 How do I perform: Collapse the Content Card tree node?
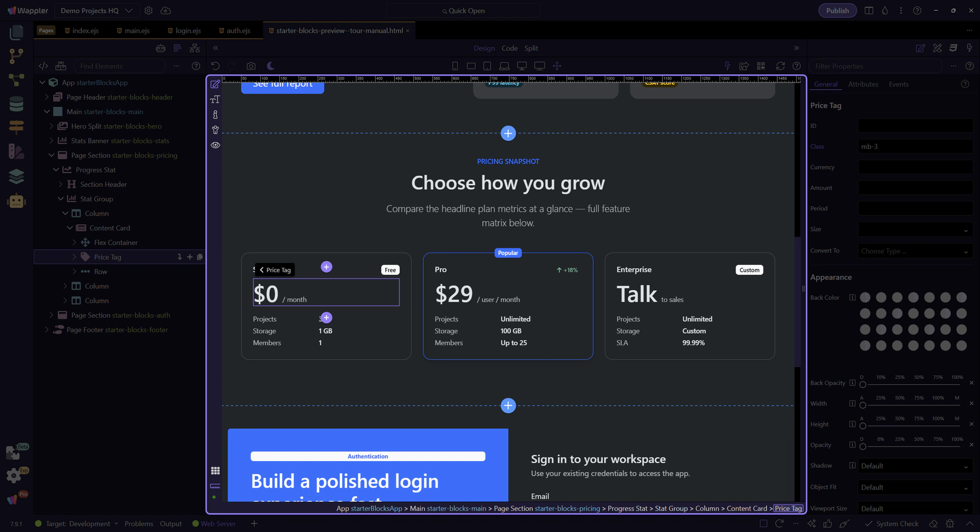tap(70, 228)
